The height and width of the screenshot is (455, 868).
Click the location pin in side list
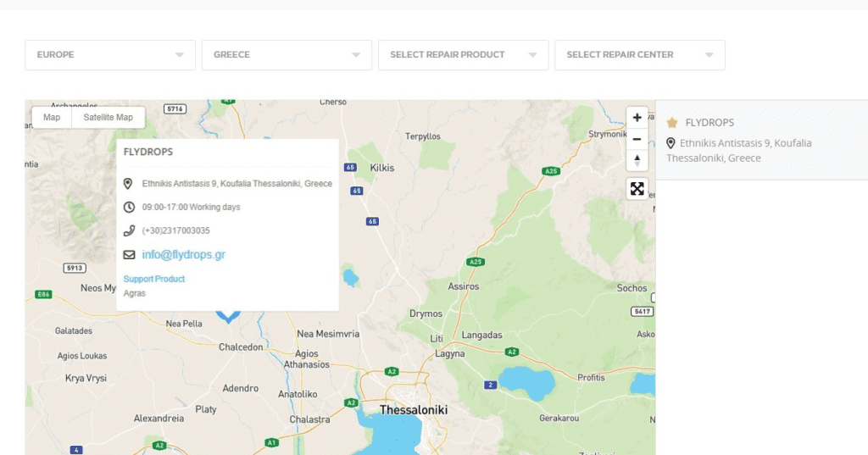(670, 143)
